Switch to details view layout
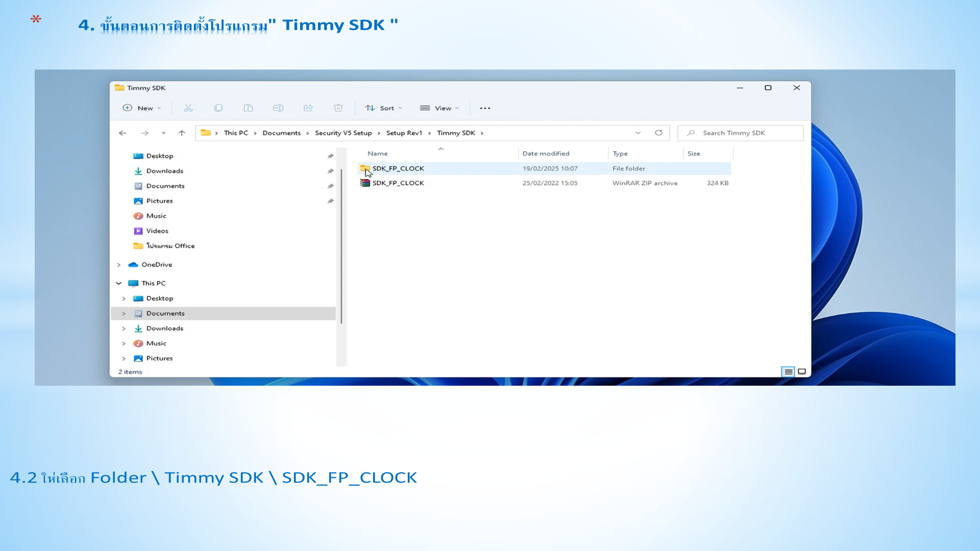980x551 pixels. [x=788, y=371]
